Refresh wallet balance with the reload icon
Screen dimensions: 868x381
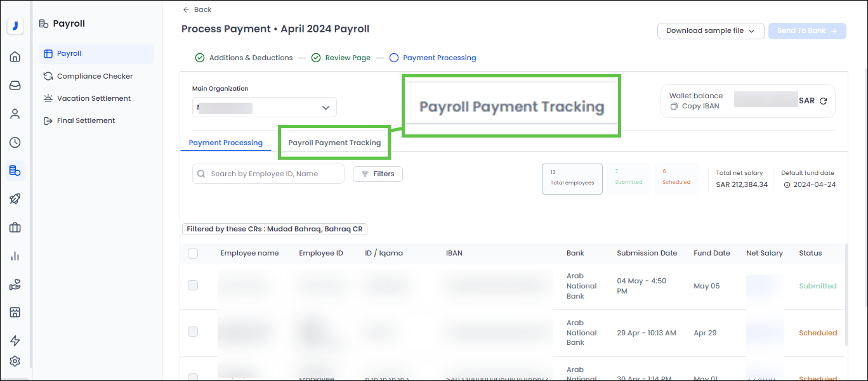coord(823,101)
